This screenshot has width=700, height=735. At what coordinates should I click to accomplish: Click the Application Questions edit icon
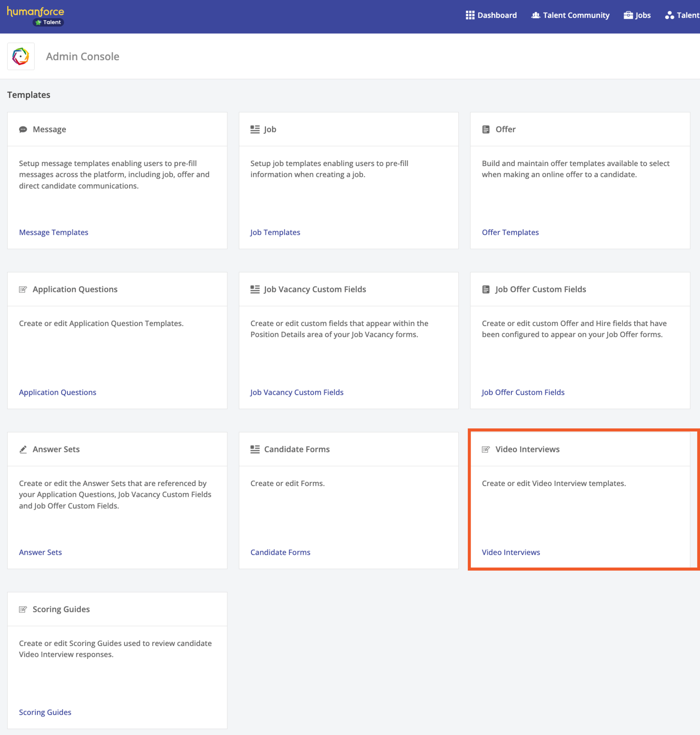23,289
